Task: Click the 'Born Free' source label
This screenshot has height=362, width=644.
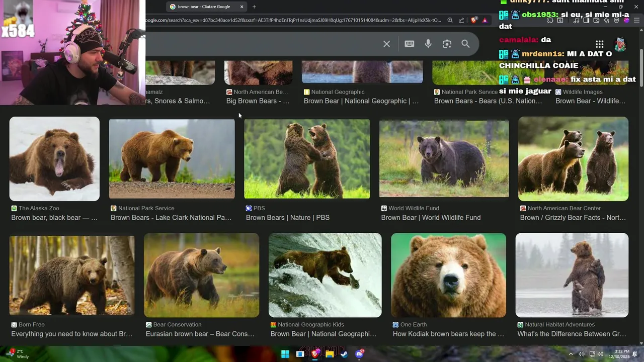Action: [32, 325]
